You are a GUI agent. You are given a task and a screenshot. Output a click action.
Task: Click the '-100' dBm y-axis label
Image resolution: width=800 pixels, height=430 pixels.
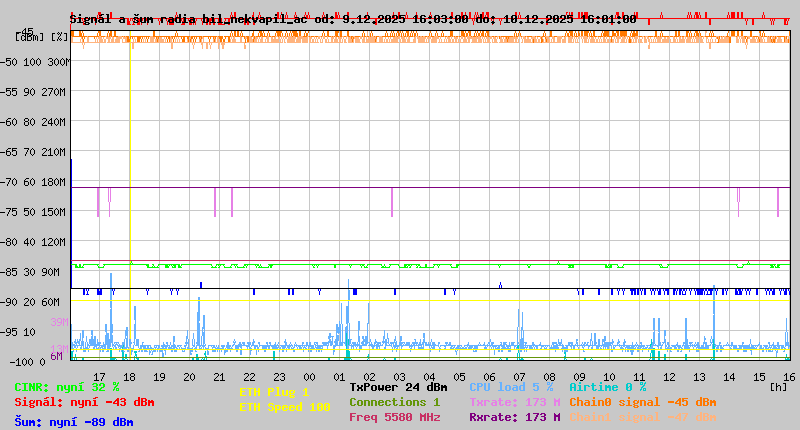(20, 363)
